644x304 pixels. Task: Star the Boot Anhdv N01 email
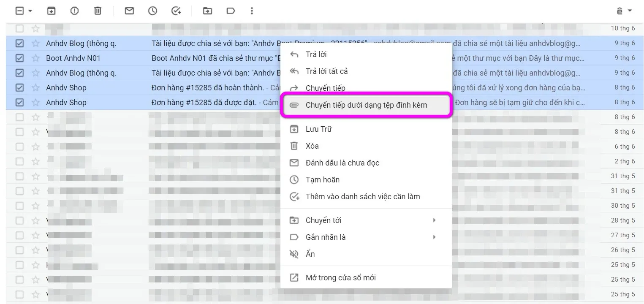point(36,58)
